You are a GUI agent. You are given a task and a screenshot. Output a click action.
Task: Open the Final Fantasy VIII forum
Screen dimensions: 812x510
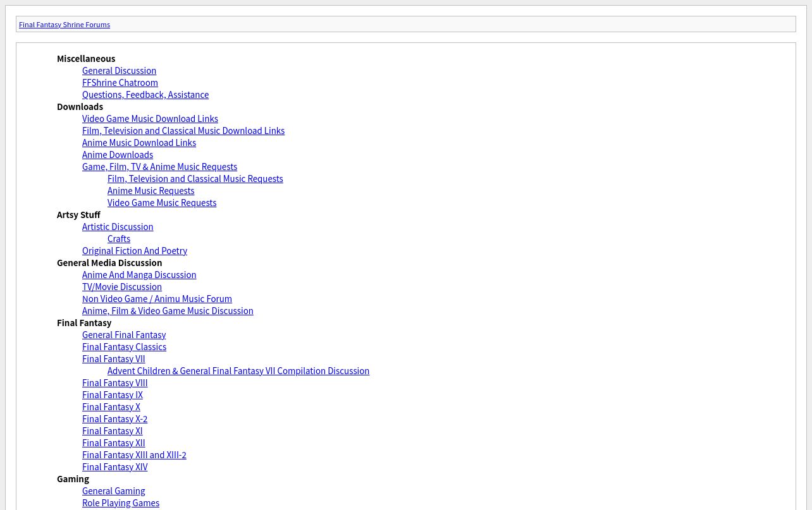click(114, 383)
